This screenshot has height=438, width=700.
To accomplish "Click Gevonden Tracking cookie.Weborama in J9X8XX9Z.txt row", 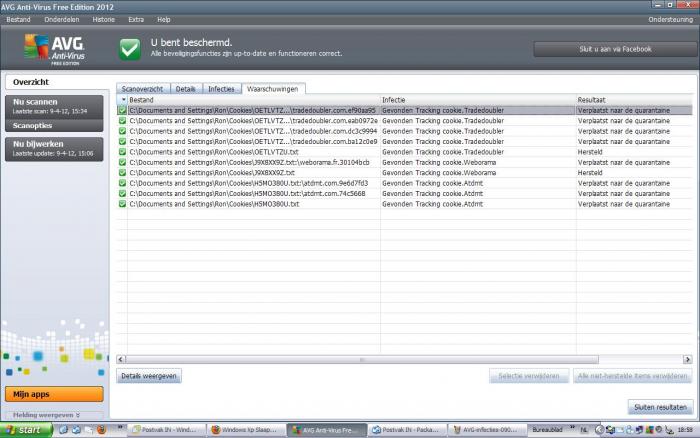I will 439,173.
